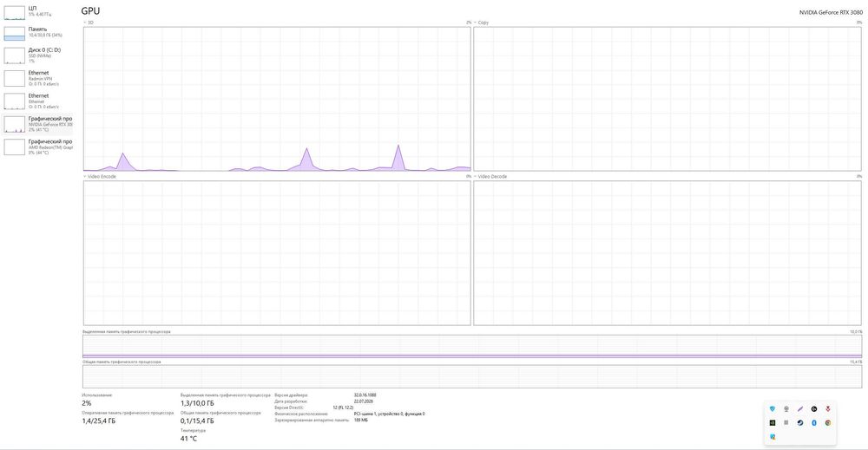
Task: Click Windows Security warning tray icon
Action: (x=773, y=437)
